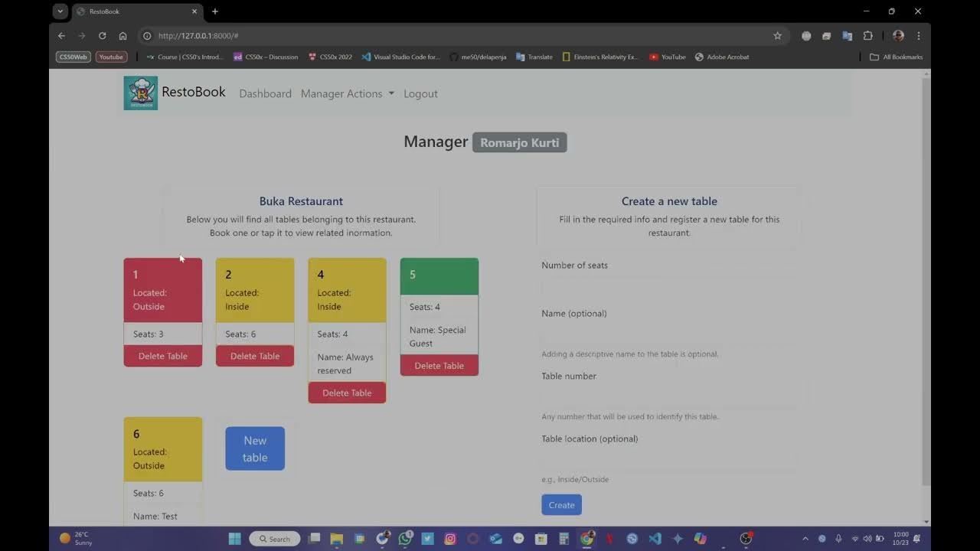Open the Extensions puzzle icon
Image resolution: width=980 pixels, height=551 pixels.
tap(867, 36)
